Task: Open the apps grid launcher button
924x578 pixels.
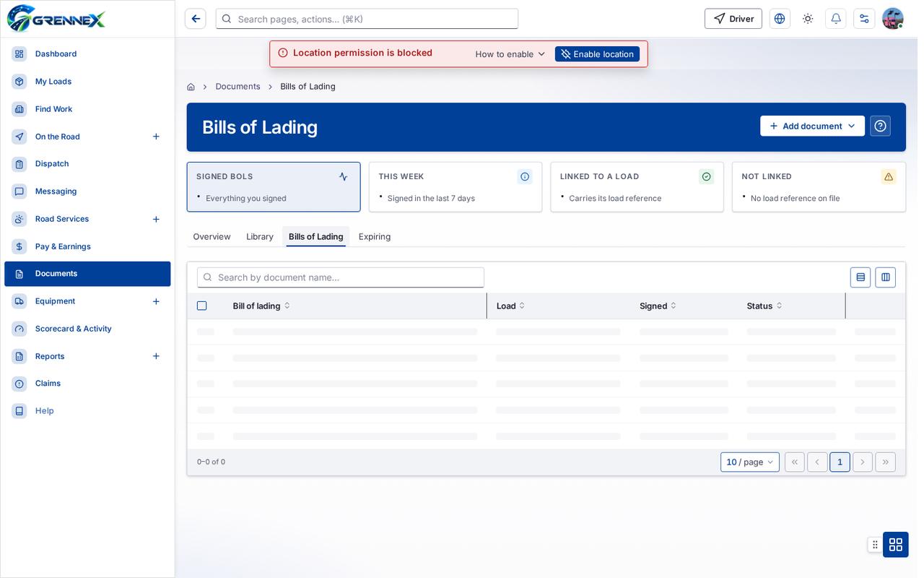Action: click(896, 545)
